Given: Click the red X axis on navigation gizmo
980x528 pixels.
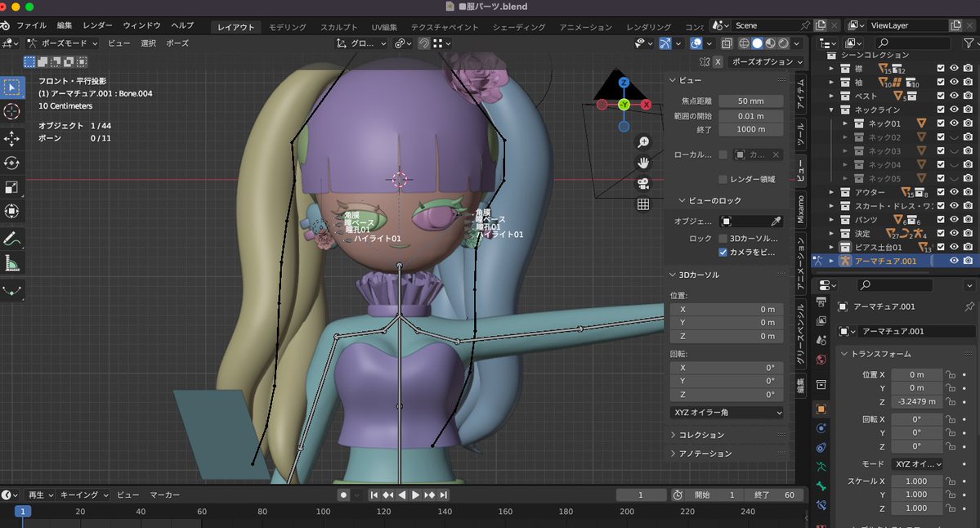Looking at the screenshot, I should pos(646,105).
